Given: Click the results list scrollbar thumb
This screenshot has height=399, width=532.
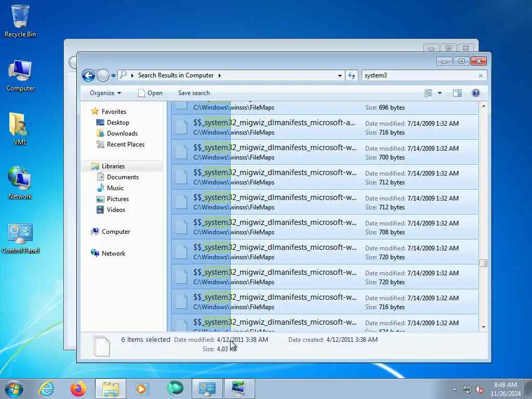Looking at the screenshot, I should tap(484, 263).
